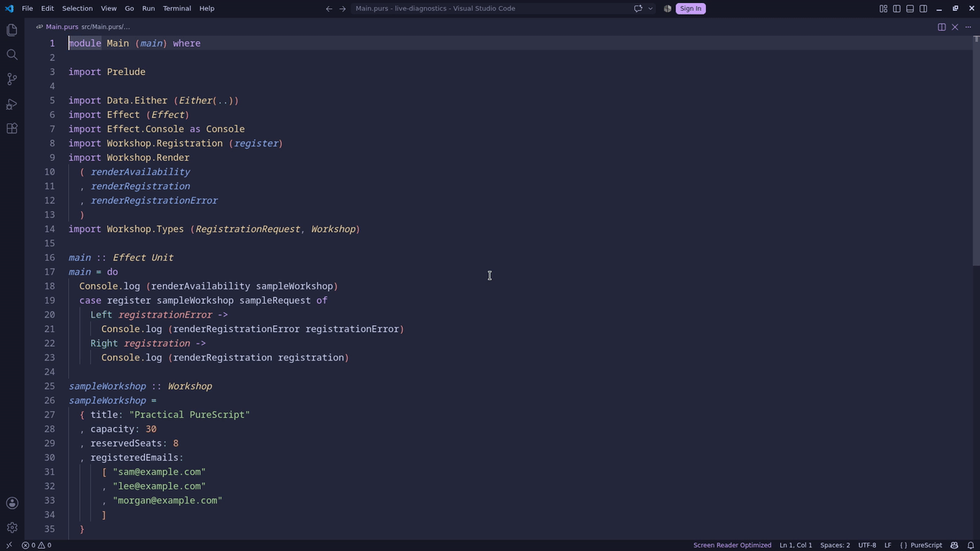The width and height of the screenshot is (980, 551).
Task: Click 'Data.Either' on line 5
Action: click(x=137, y=100)
